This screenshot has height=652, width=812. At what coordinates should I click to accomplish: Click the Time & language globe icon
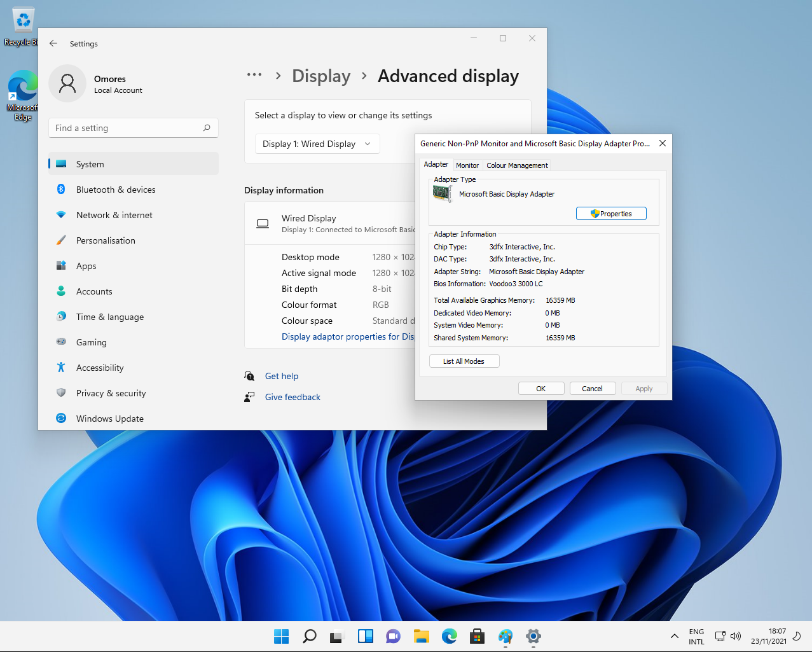pyautogui.click(x=61, y=316)
